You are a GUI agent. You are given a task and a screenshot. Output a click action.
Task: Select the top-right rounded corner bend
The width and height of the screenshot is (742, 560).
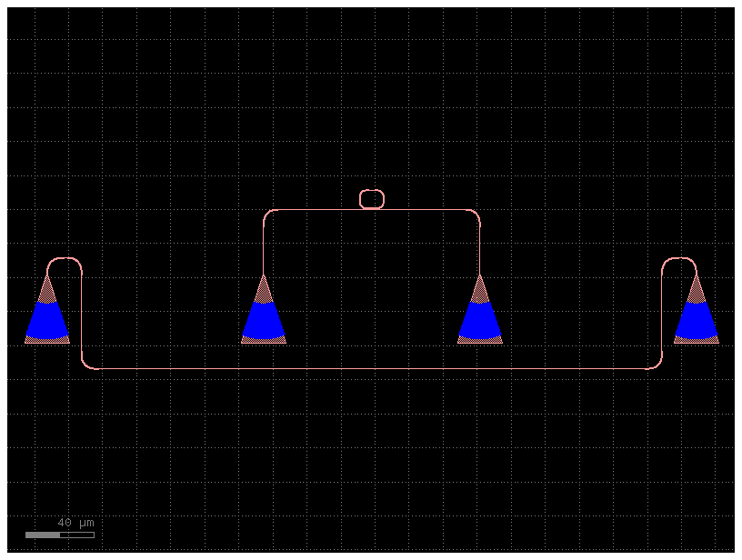click(476, 214)
